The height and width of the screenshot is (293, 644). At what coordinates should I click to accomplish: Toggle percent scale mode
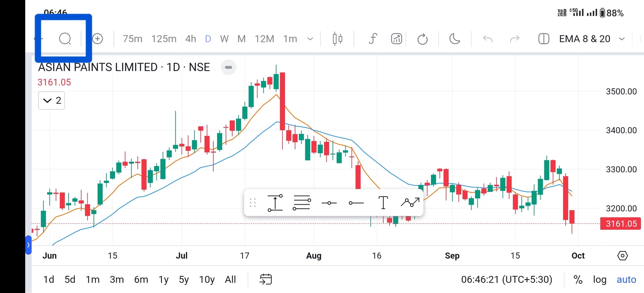coord(578,280)
